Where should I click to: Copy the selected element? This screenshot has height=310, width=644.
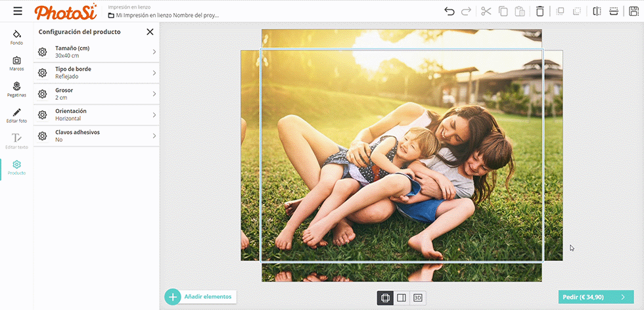tap(503, 11)
